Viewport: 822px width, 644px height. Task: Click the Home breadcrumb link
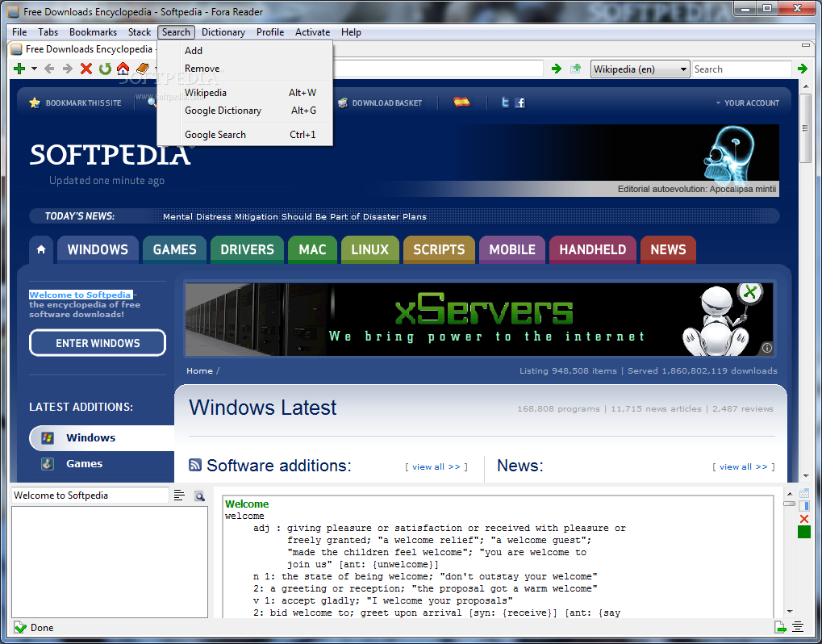(x=199, y=370)
